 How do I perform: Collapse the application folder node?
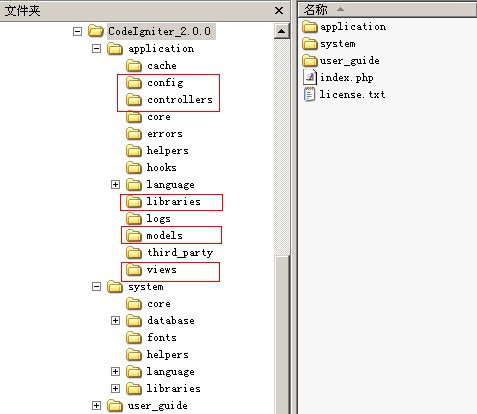[x=96, y=49]
